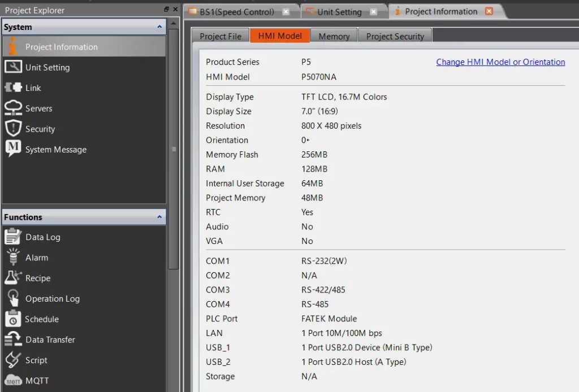Open System Message icon in sidebar
This screenshot has width=579, height=392.
point(13,149)
